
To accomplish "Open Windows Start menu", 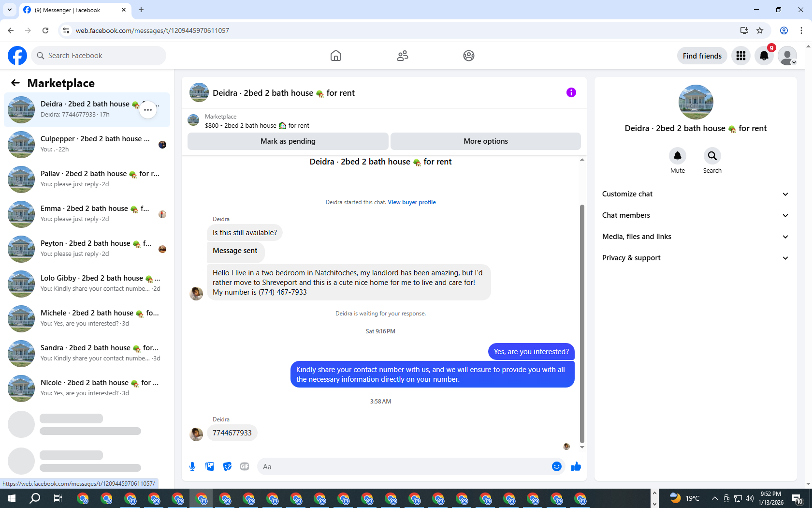I will [x=12, y=498].
